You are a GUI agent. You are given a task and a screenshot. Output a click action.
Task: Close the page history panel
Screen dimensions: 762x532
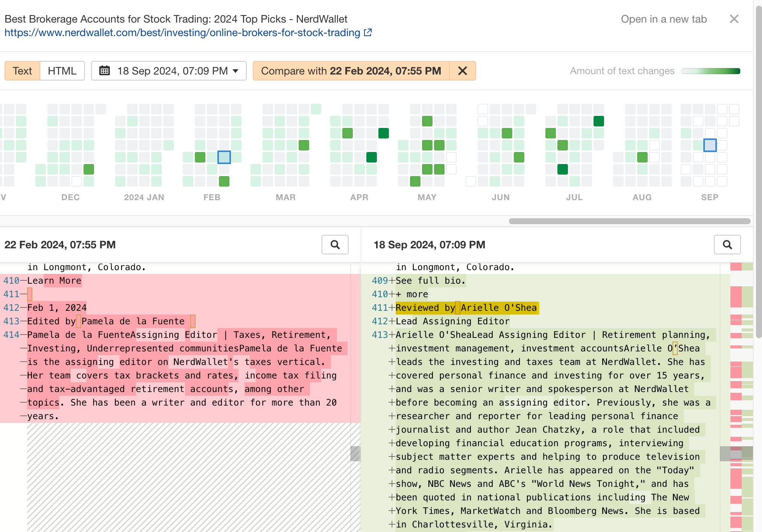click(x=734, y=19)
